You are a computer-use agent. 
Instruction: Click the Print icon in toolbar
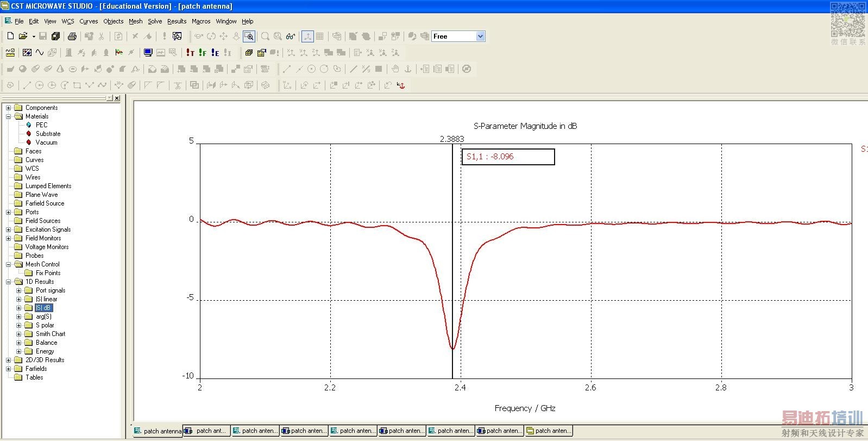(72, 36)
